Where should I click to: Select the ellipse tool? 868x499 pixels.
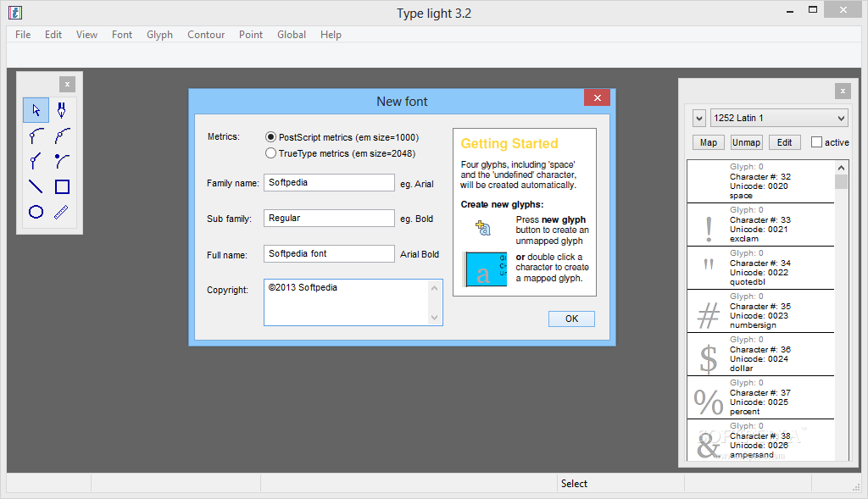pos(36,212)
